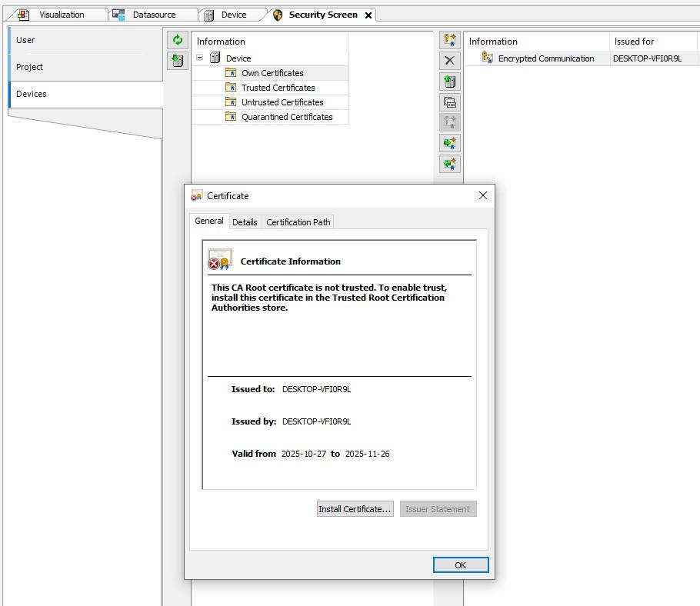Open the Quarantined Certificates folder
Image resolution: width=700 pixels, height=606 pixels.
(x=287, y=117)
